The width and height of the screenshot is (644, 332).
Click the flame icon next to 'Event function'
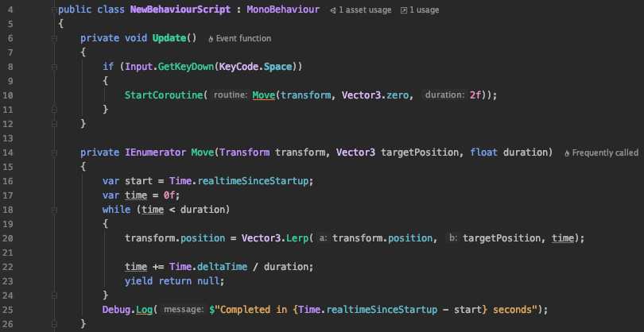click(x=211, y=39)
